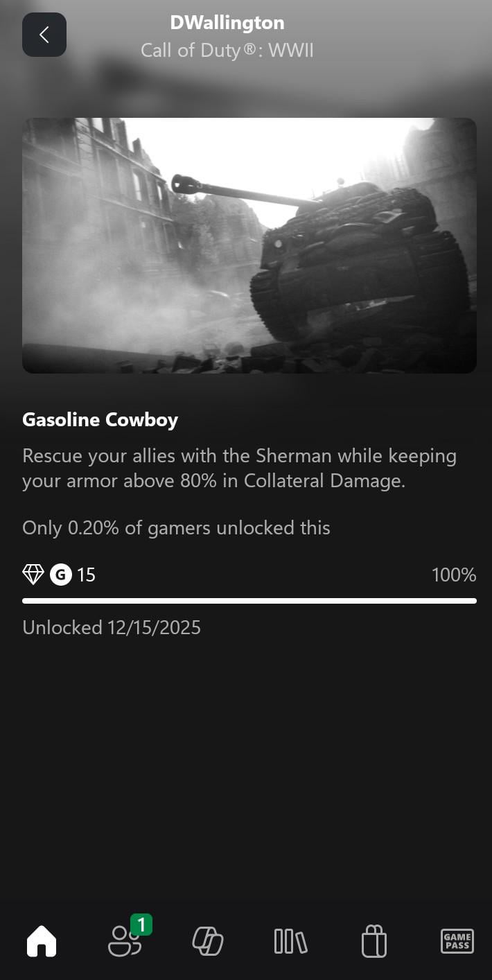Open the Friends and social tab
492x980 pixels.
[125, 942]
